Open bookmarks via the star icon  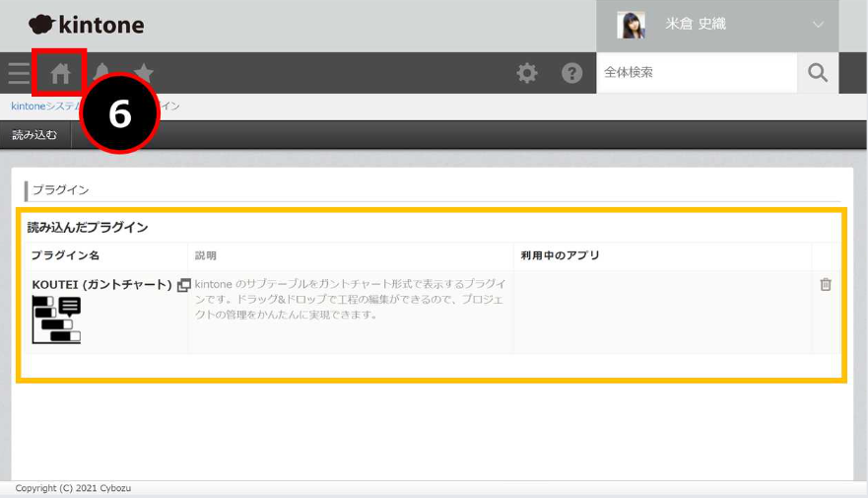(144, 73)
